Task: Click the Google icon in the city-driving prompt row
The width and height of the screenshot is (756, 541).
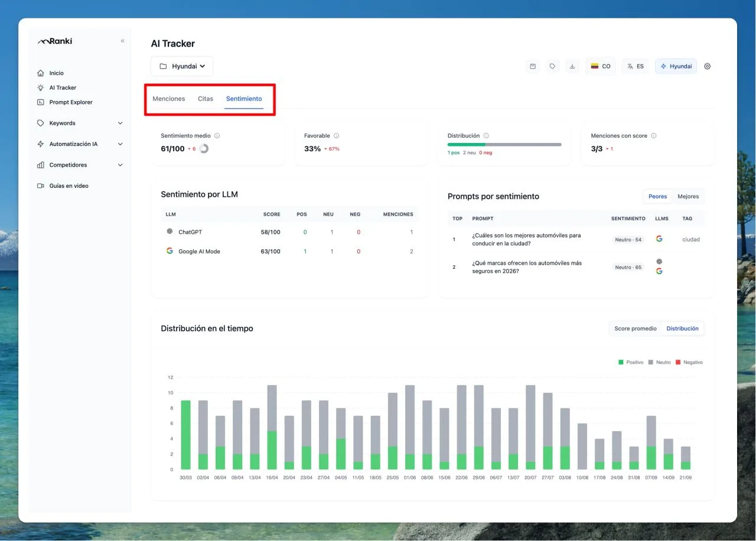Action: [x=659, y=239]
